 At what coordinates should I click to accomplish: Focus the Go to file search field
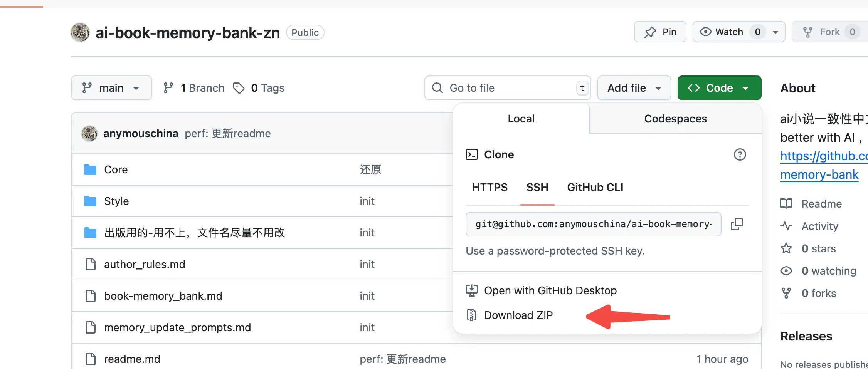(508, 88)
